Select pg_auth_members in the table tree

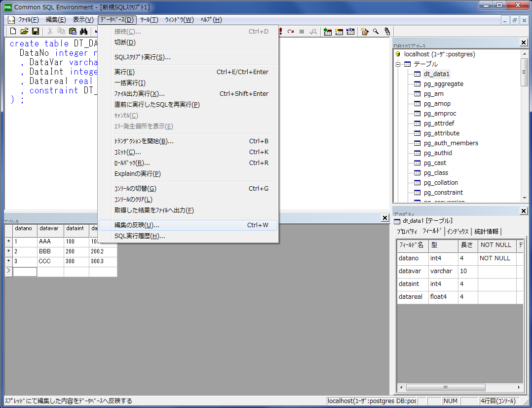[451, 143]
